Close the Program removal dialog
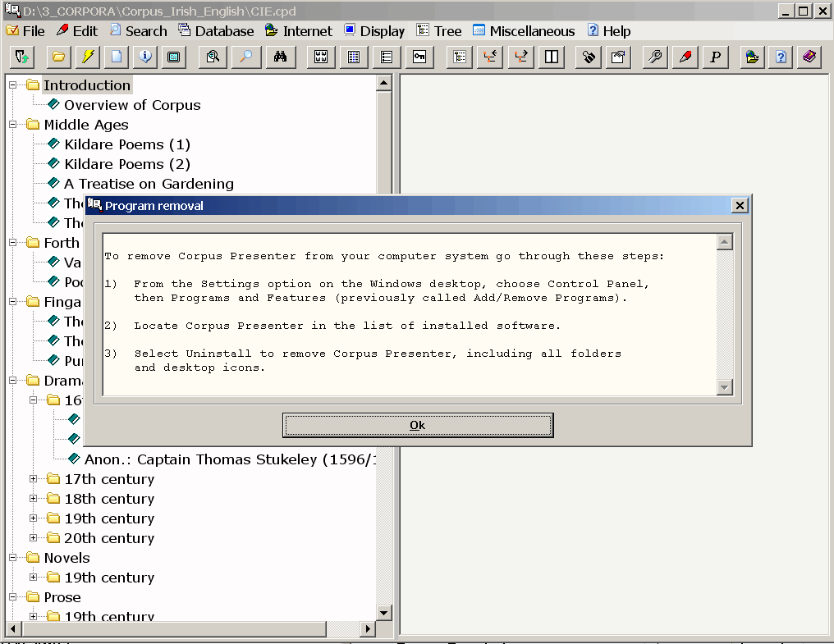Viewport: 834px width, 644px height. pos(739,206)
